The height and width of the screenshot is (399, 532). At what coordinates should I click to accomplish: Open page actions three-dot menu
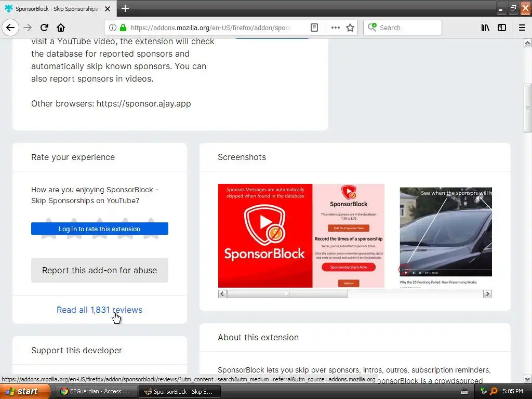[335, 28]
